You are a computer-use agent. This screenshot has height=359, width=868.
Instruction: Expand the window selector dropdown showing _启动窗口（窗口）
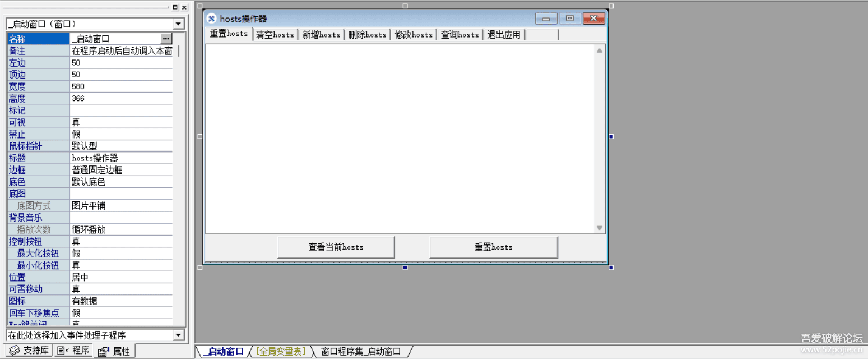point(179,24)
